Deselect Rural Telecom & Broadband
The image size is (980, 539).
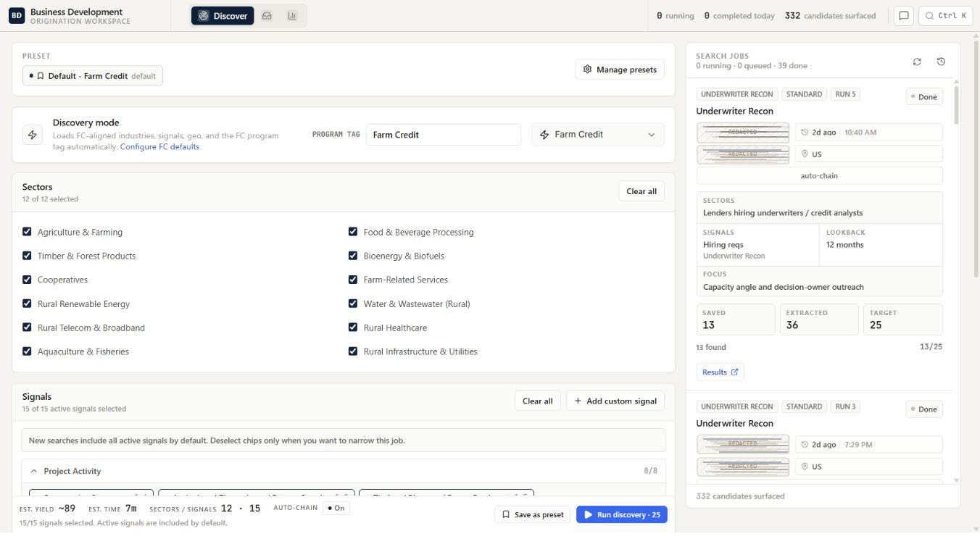point(27,327)
